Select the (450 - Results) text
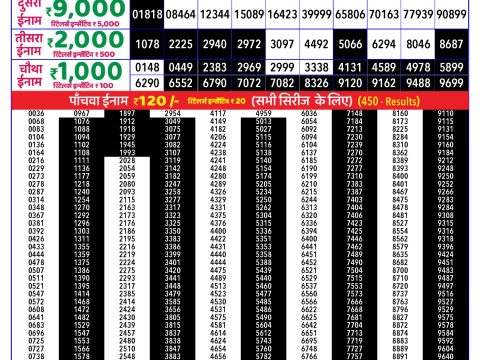The width and height of the screenshot is (480, 360). pyautogui.click(x=389, y=101)
